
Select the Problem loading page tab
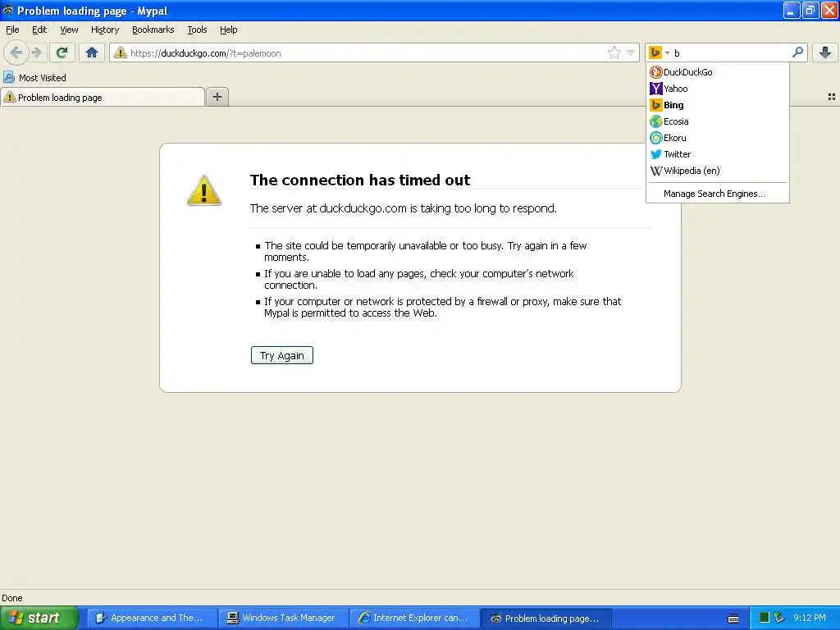tap(103, 97)
